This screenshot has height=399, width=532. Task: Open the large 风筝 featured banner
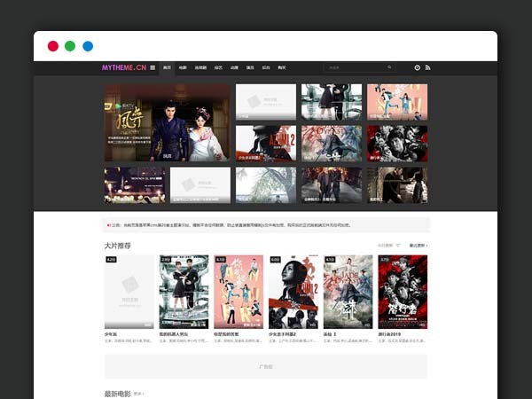168,122
